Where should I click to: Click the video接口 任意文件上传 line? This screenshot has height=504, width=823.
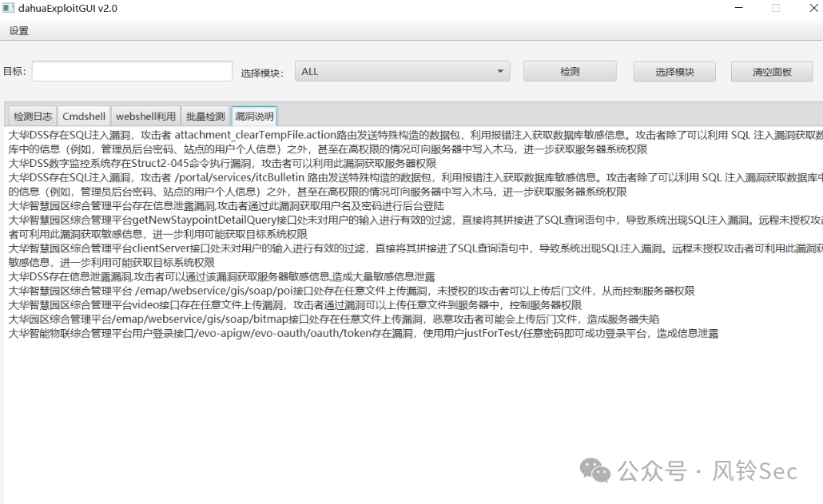click(x=295, y=305)
